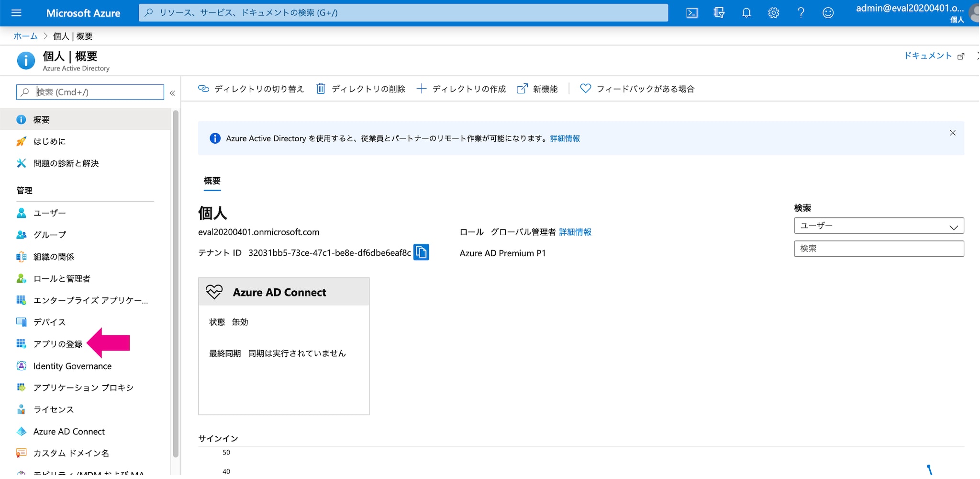Open the notifications bell
Screen dimensions: 980x479
coord(746,13)
